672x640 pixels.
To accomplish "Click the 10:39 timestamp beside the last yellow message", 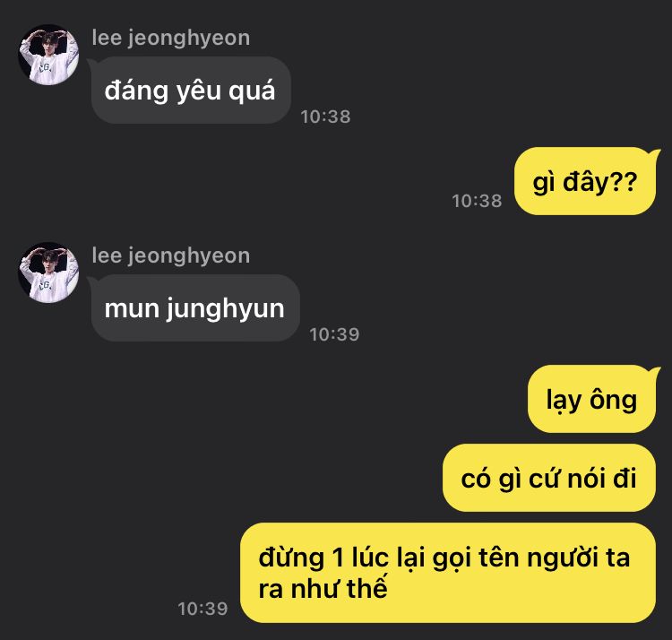I will (202, 609).
